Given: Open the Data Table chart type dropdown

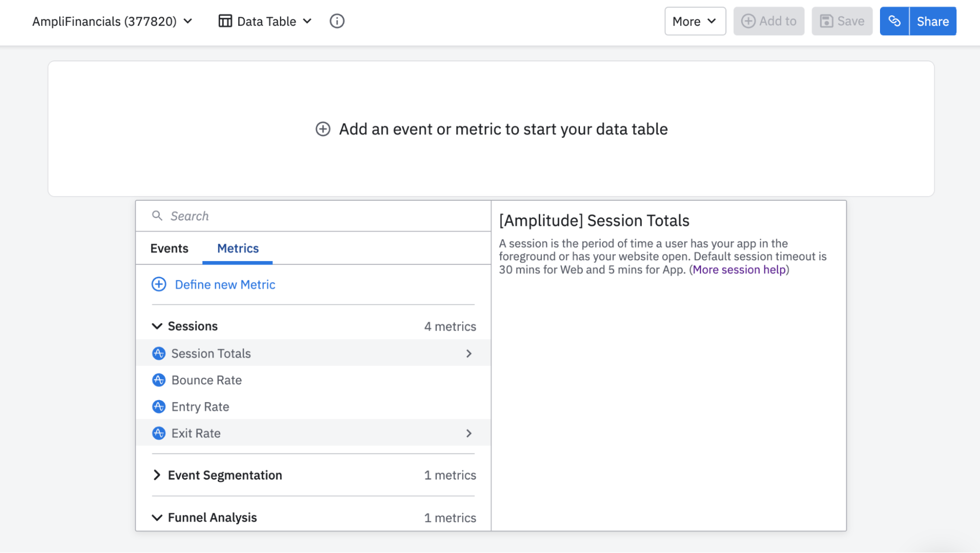Looking at the screenshot, I should pyautogui.click(x=265, y=21).
